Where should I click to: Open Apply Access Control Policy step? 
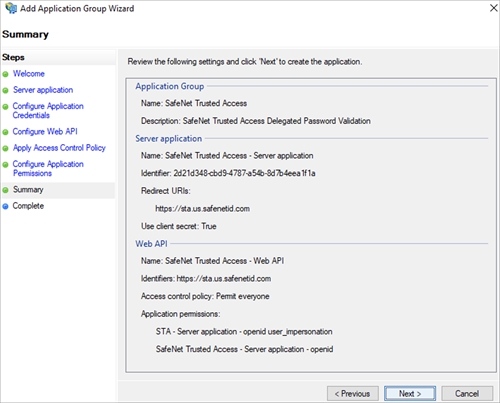pyautogui.click(x=59, y=148)
